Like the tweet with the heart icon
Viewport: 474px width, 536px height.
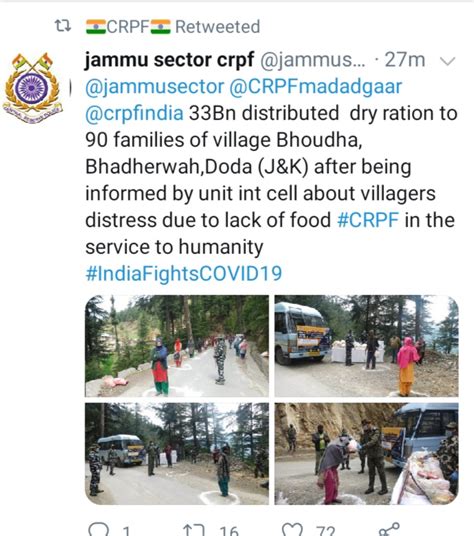292,530
